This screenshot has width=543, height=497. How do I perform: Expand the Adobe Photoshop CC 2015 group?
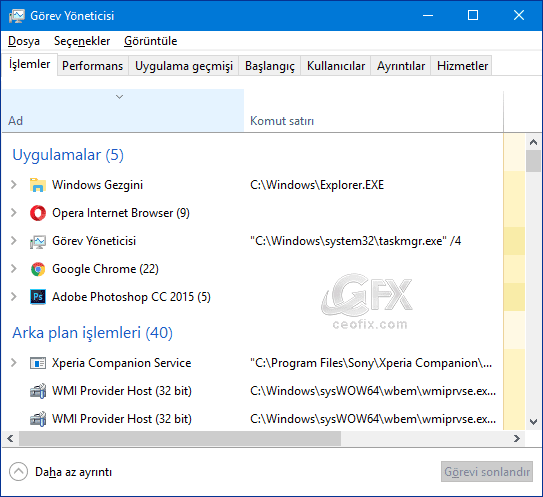(x=14, y=297)
